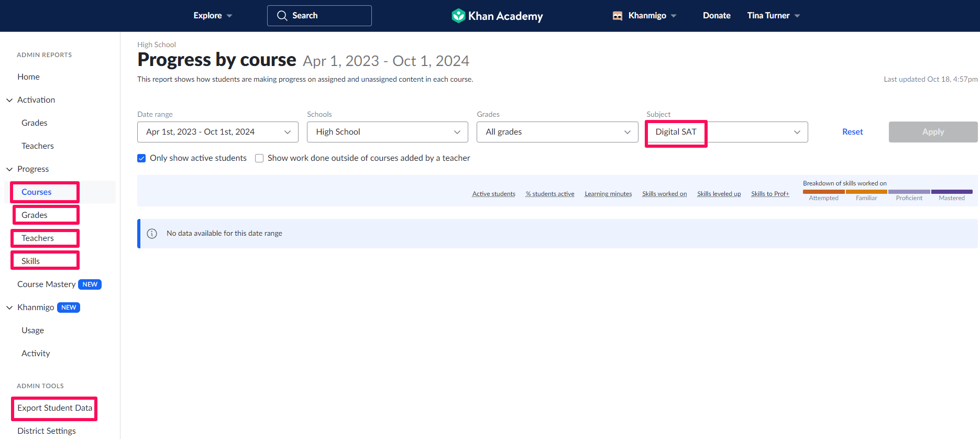Sort by Skills leveled up column

pos(719,194)
